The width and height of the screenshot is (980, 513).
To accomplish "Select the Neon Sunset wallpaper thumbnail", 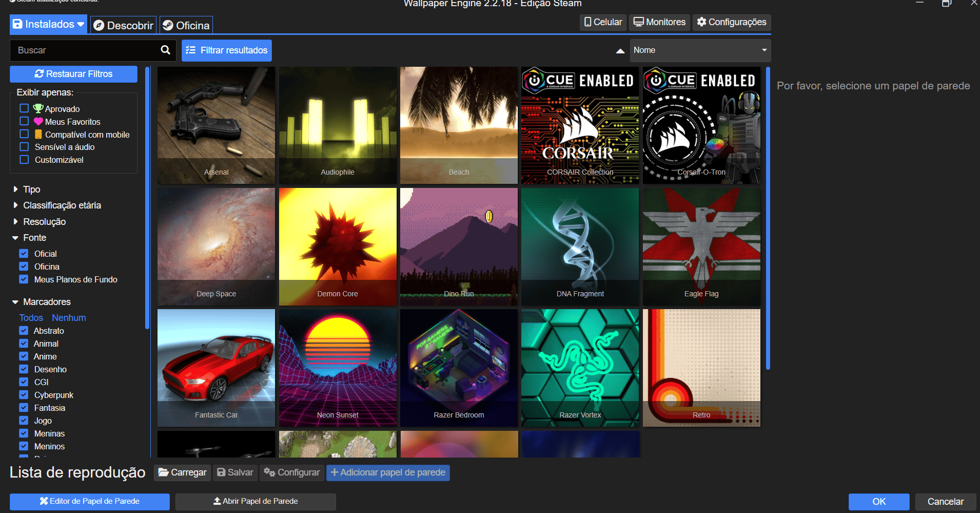I will pyautogui.click(x=338, y=368).
